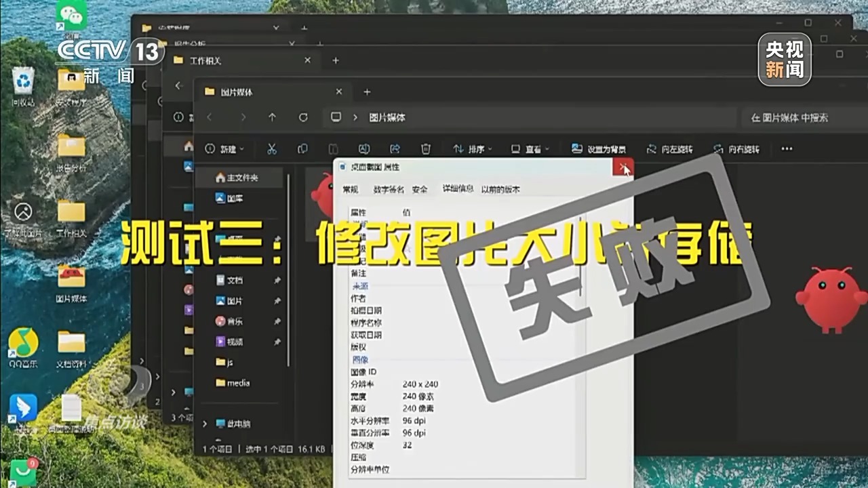The image size is (868, 488).
Task: Open the Recycle Bin on the desktop
Action: [x=23, y=83]
